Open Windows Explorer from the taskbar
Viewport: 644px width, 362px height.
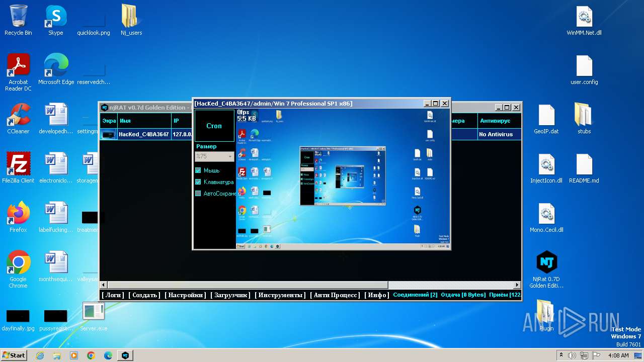pos(57,355)
